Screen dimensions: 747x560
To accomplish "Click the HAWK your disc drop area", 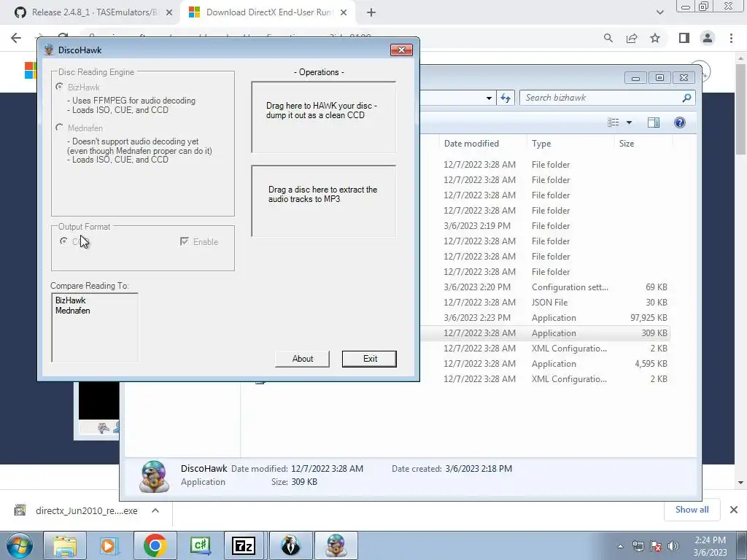I will click(x=323, y=117).
